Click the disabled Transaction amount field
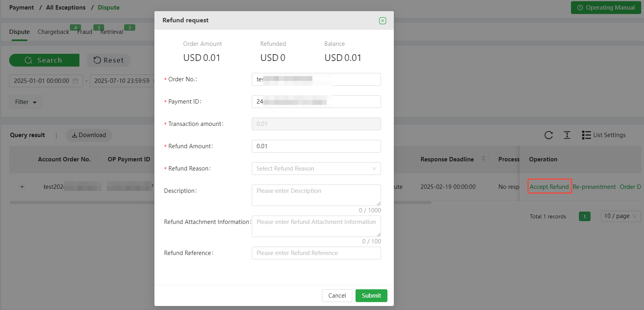Image resolution: width=644 pixels, height=310 pixels. 316,124
